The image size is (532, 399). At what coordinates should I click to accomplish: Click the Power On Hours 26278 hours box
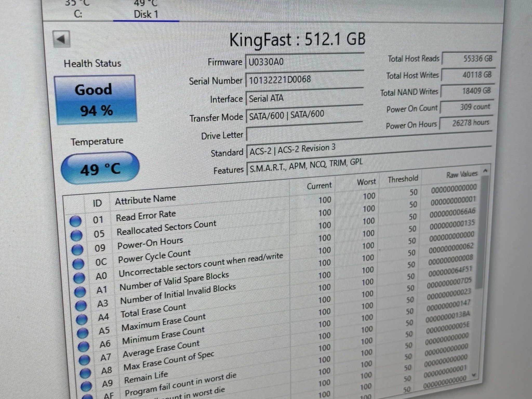coord(466,122)
